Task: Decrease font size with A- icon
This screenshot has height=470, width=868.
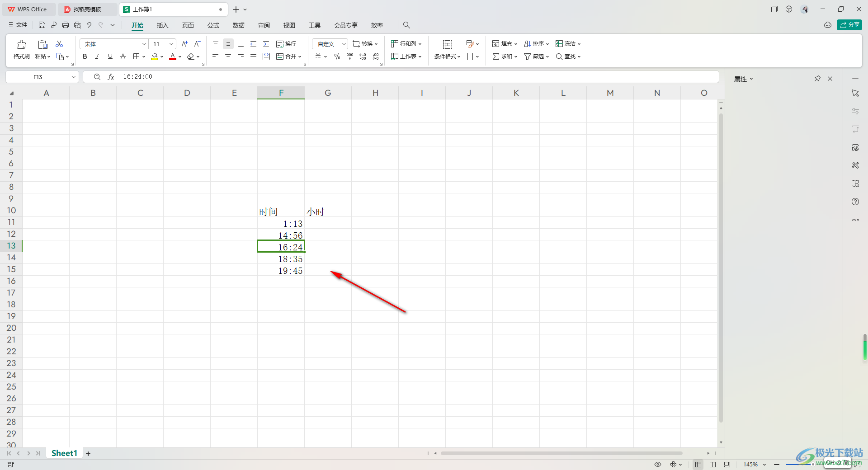Action: point(197,44)
